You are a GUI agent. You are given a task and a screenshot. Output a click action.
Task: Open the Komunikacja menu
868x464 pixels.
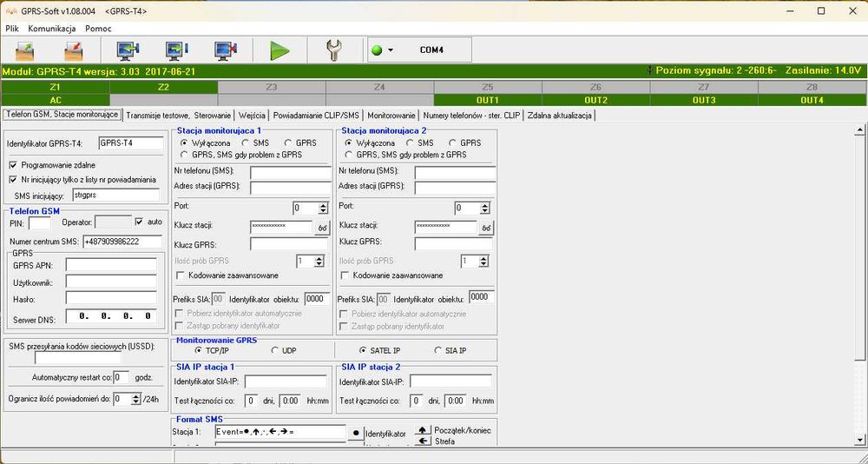[52, 29]
